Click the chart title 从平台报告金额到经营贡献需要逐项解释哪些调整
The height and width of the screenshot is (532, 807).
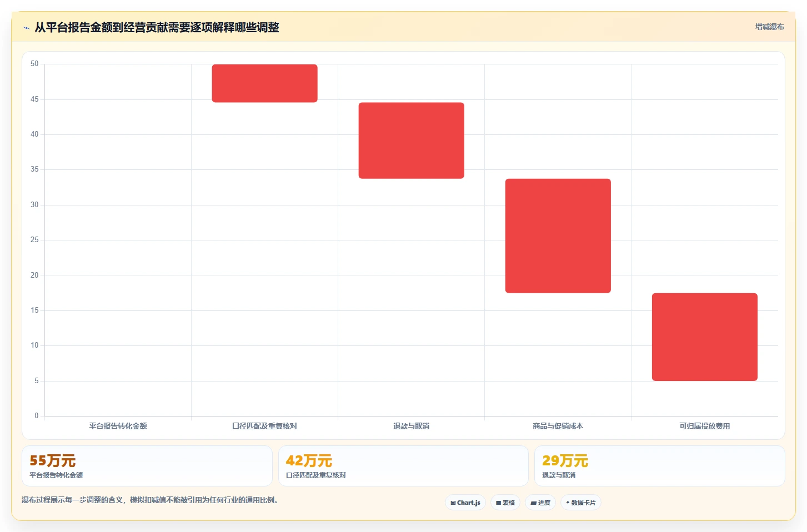(157, 27)
